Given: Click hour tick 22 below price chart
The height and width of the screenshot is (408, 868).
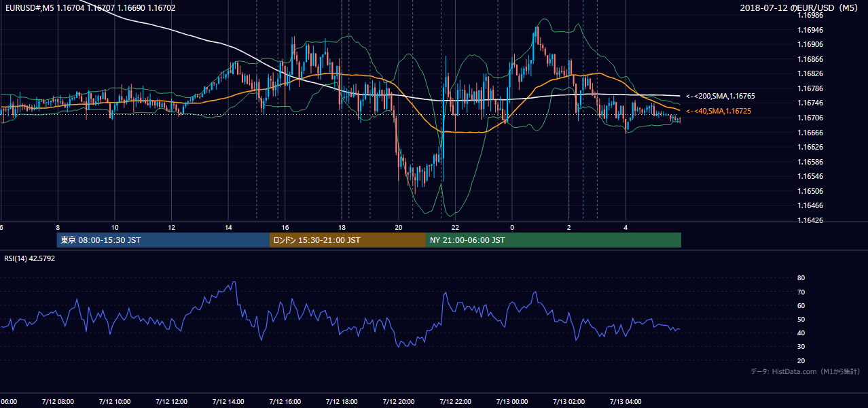Looking at the screenshot, I should click(456, 227).
